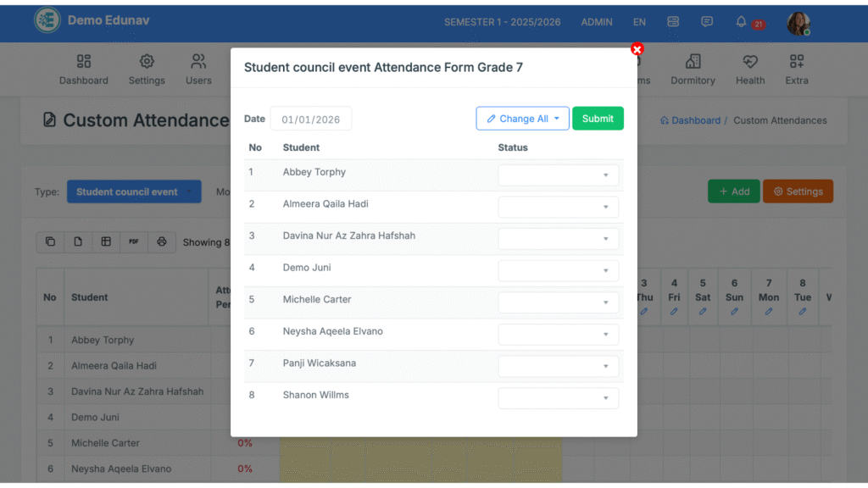Click the copy icon in export toolbar
Image resolution: width=868 pixels, height=488 pixels.
click(50, 241)
